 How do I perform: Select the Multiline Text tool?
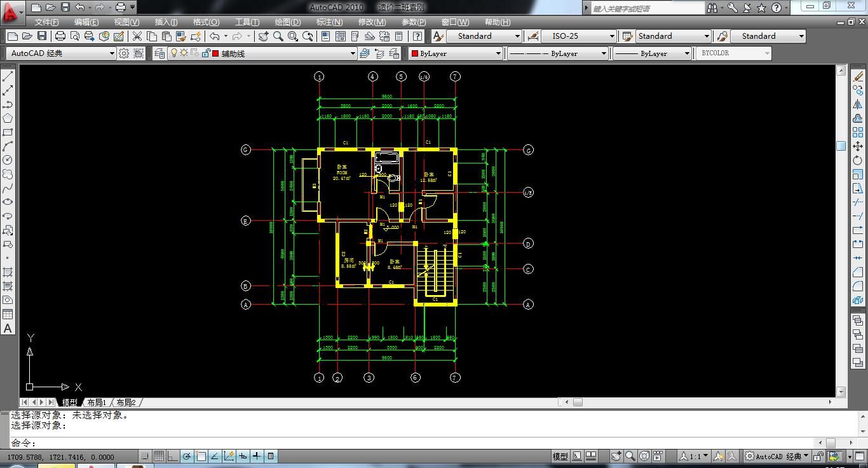point(8,329)
